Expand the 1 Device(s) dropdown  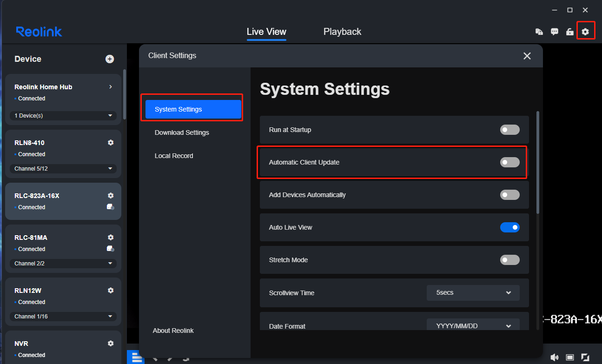tap(63, 115)
